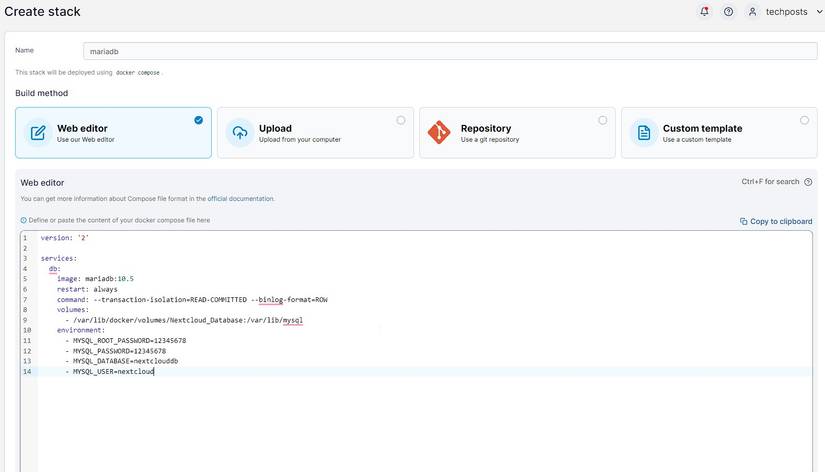Click the 'restart: always' line
The width and height of the screenshot is (825, 472).
click(87, 289)
